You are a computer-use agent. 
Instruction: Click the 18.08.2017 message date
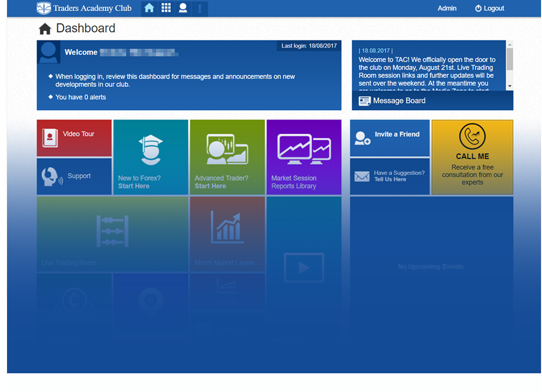coord(376,51)
